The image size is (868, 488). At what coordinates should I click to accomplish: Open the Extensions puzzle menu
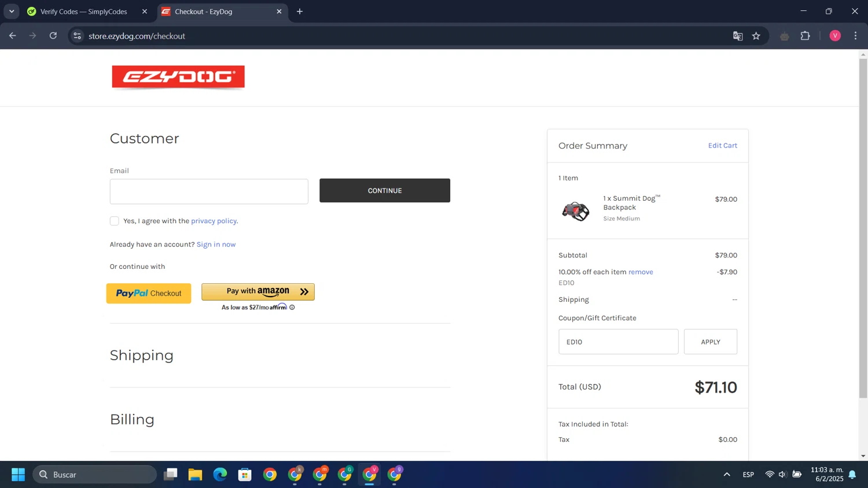coord(806,36)
